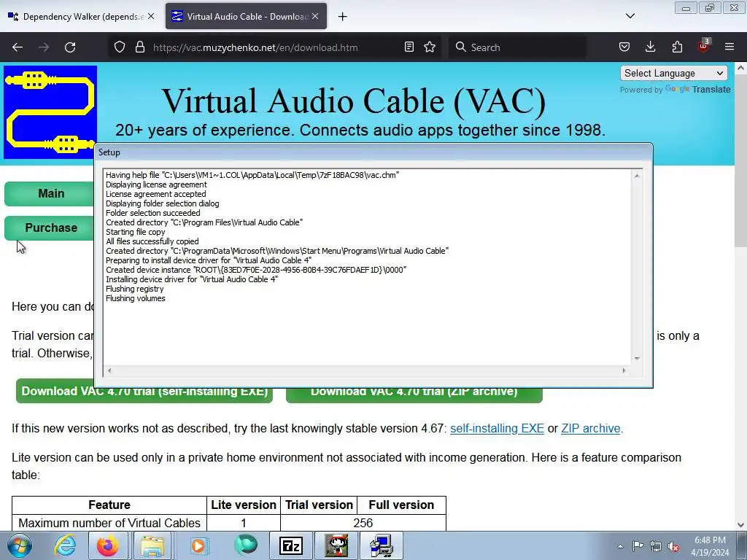This screenshot has height=560, width=747.
Task: Open Windows Start menu orb
Action: tap(20, 545)
